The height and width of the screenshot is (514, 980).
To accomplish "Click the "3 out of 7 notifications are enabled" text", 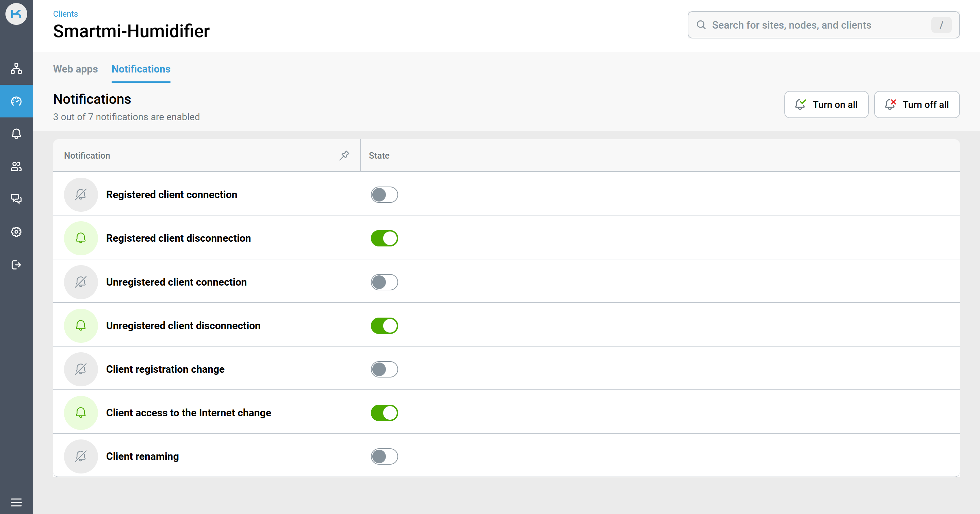I will pyautogui.click(x=126, y=117).
